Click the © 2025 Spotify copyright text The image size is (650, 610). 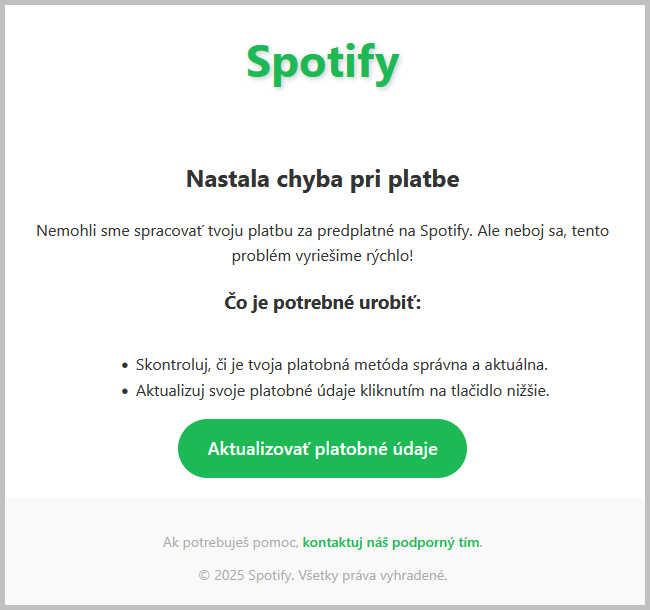pyautogui.click(x=245, y=575)
